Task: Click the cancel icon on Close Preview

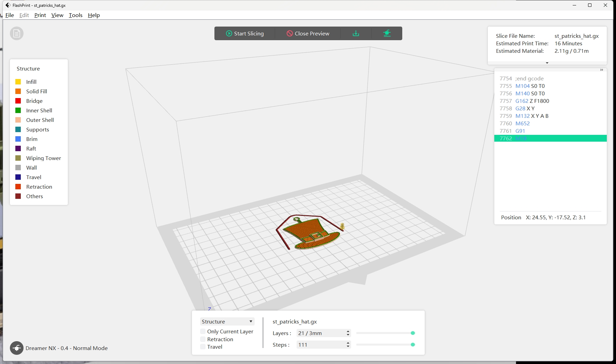Action: coord(289,33)
